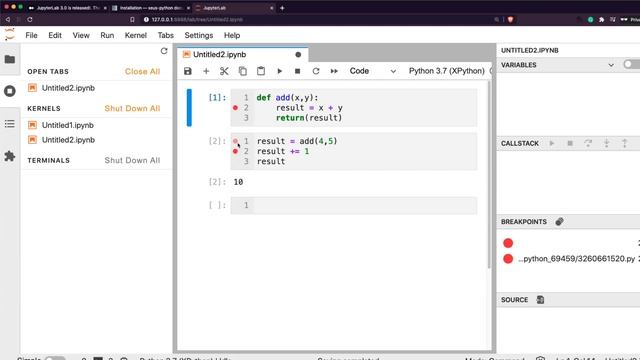Open the File Browser sidebar folder icon
640x360 pixels.
pos(10,60)
